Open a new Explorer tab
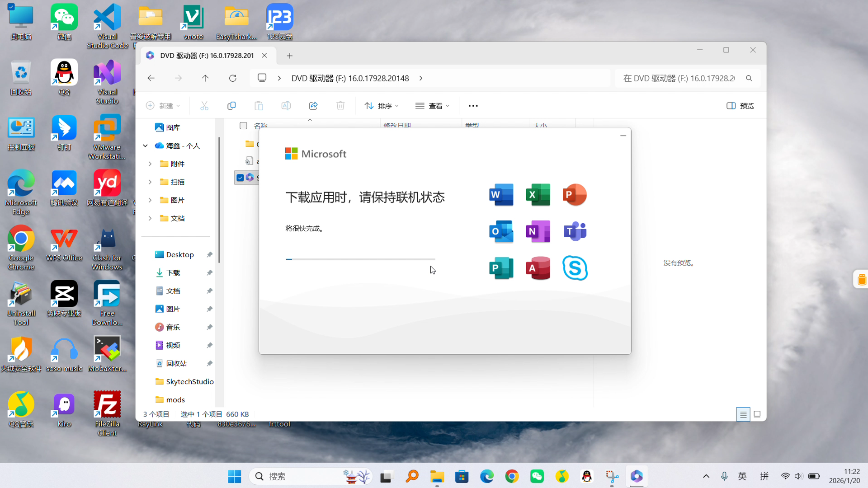Screen dimensions: 868x488 click(290, 56)
